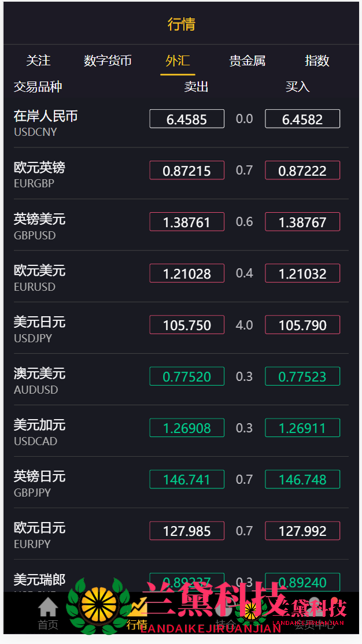Click the AUDUSD sell price 0.77520
This screenshot has height=644, width=362.
(187, 376)
